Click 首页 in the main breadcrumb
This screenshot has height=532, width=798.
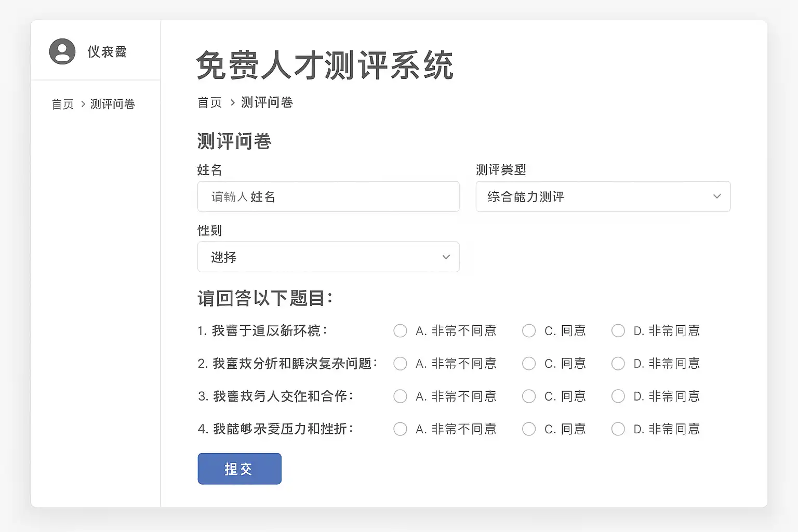(x=210, y=102)
